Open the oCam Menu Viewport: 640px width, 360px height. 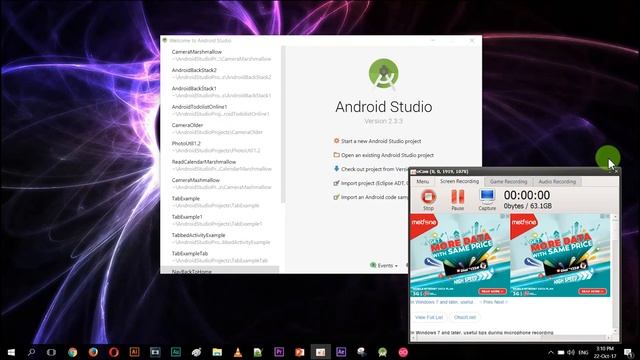pos(422,182)
